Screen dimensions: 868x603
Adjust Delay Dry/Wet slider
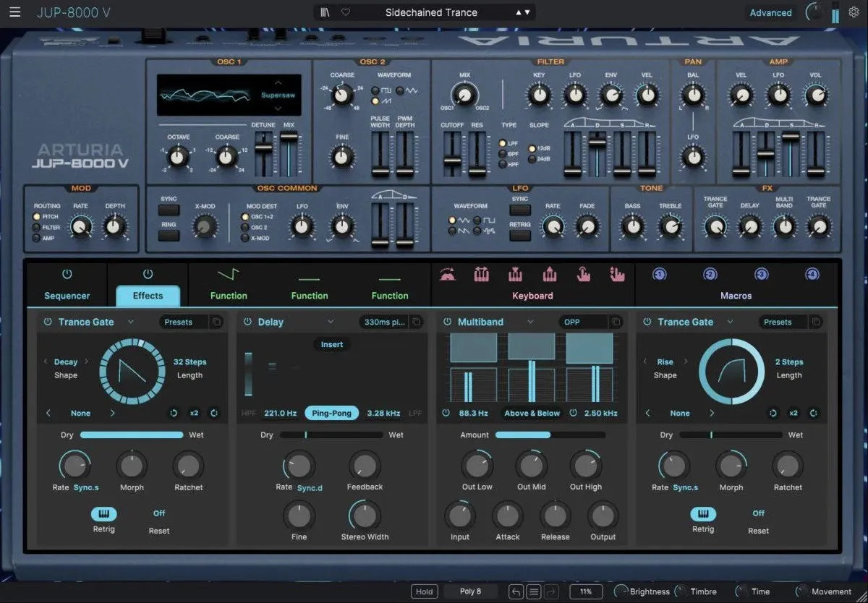pyautogui.click(x=331, y=435)
